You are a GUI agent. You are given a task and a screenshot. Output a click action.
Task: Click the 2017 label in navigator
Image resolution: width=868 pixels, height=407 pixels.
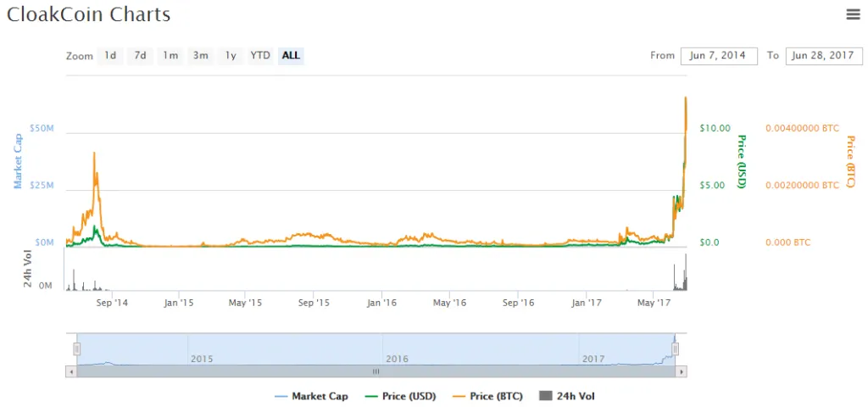click(593, 359)
